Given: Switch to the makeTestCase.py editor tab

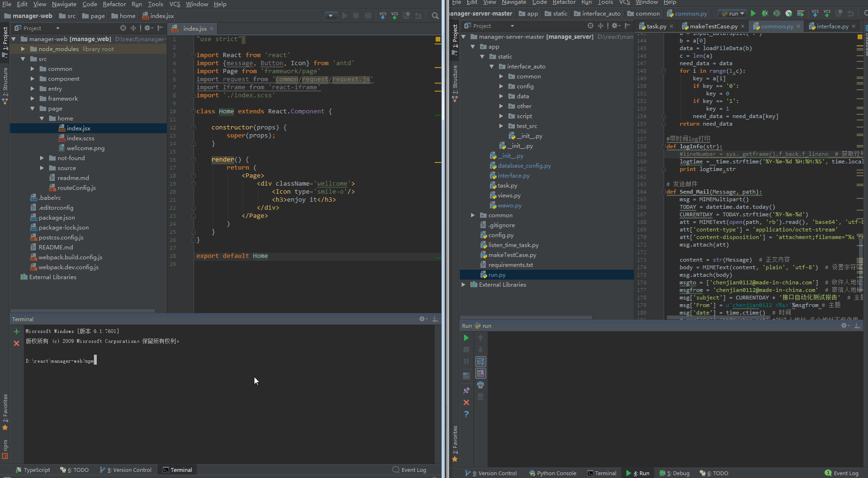Looking at the screenshot, I should pos(713,26).
